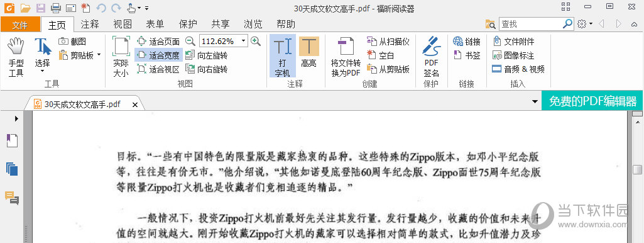
Task: Print the document with printer icon
Action: (56, 8)
